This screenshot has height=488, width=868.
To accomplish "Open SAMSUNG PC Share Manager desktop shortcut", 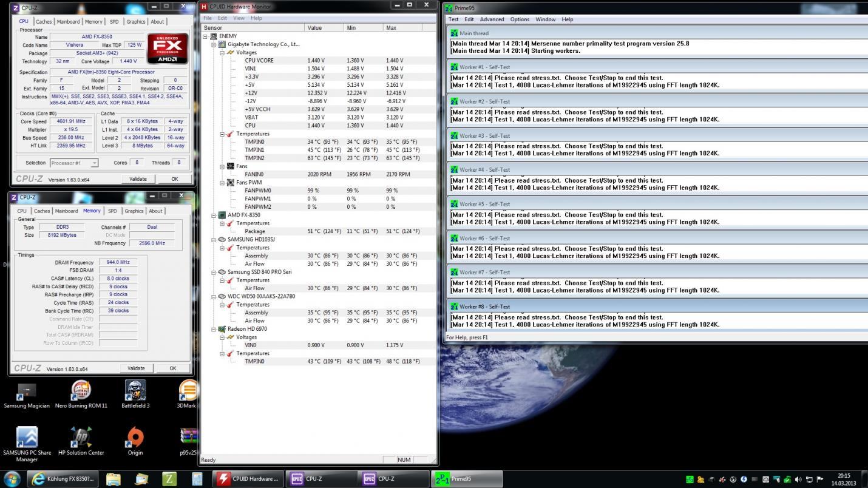I will tap(27, 444).
